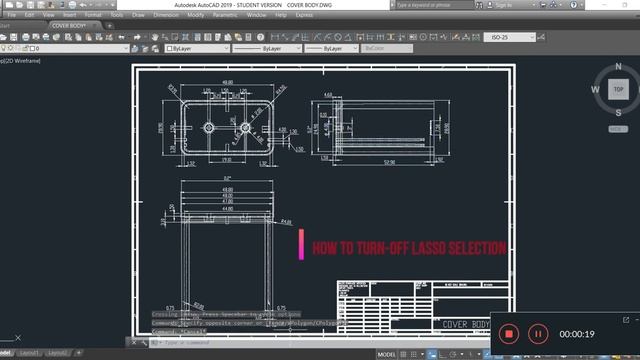
Task: Open the ByLayer linetype dropdown
Action: coord(267,49)
